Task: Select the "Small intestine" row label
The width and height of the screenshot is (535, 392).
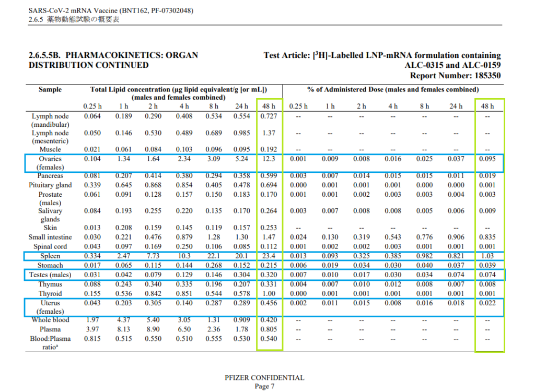Action: (50, 237)
